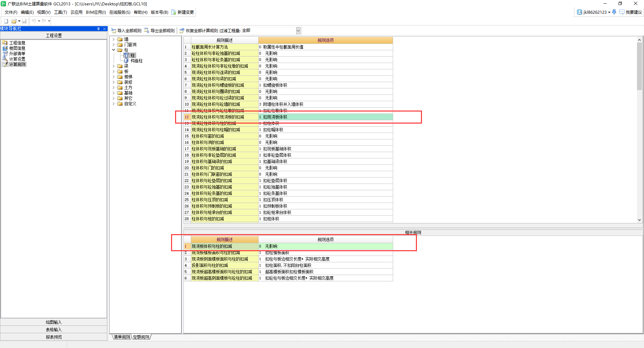Click option cell 附墙柱体积并入墙体积

[x=325, y=104]
